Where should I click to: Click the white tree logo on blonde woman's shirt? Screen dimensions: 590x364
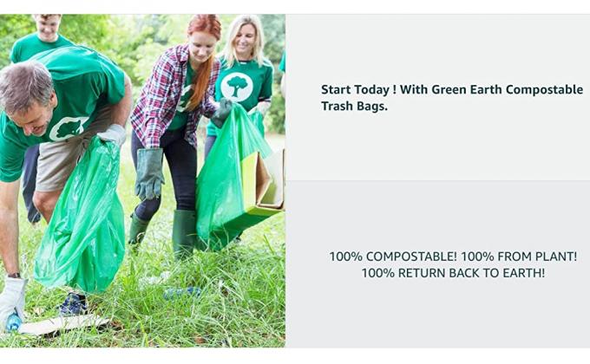point(237,87)
